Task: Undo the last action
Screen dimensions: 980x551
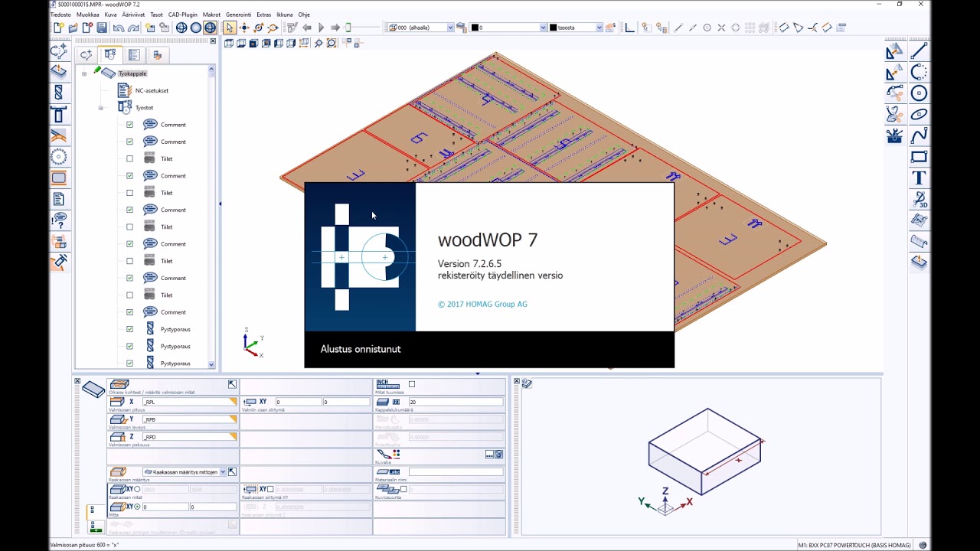Action: pyautogui.click(x=118, y=28)
